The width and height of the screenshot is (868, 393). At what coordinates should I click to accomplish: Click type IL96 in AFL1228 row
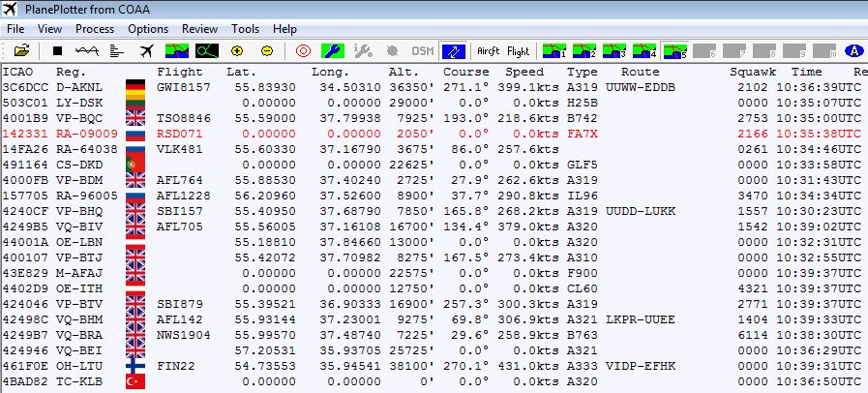pyautogui.click(x=583, y=196)
